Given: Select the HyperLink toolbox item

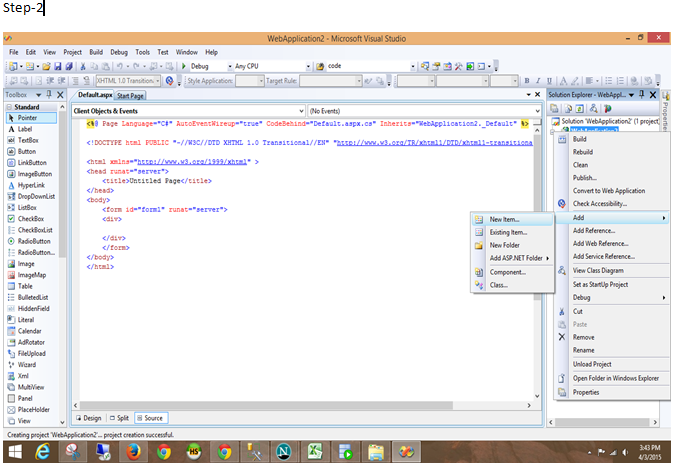Looking at the screenshot, I should (x=32, y=185).
